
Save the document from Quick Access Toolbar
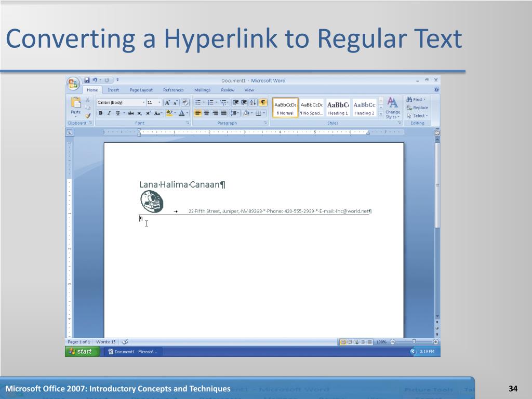tap(87, 80)
